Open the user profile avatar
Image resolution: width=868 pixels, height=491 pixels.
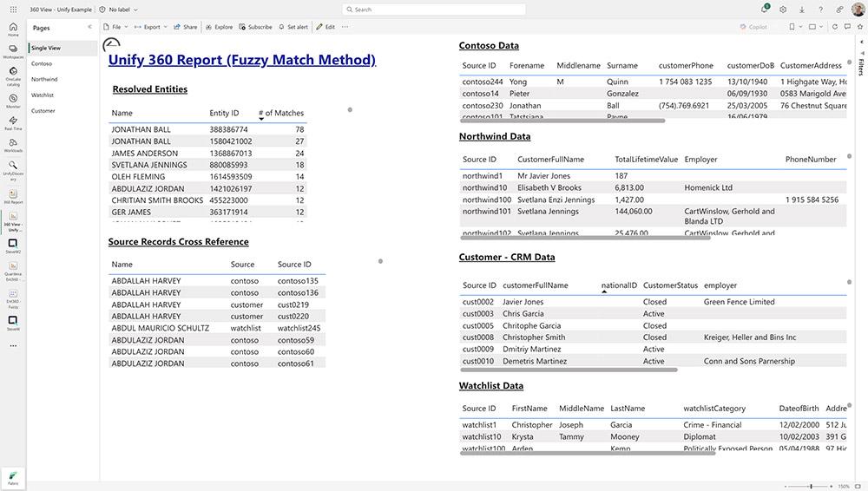[x=858, y=9]
